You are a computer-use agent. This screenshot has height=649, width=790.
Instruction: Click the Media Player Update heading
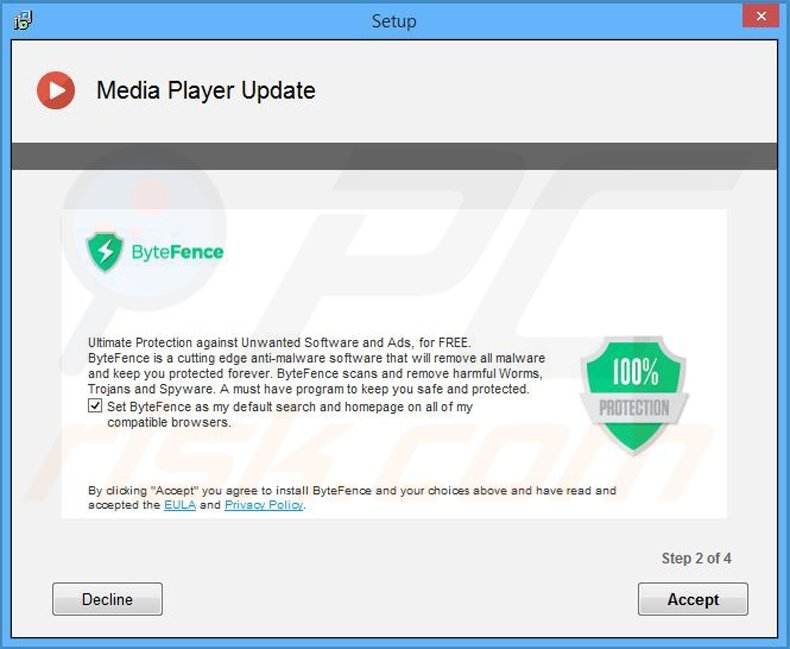coord(206,91)
